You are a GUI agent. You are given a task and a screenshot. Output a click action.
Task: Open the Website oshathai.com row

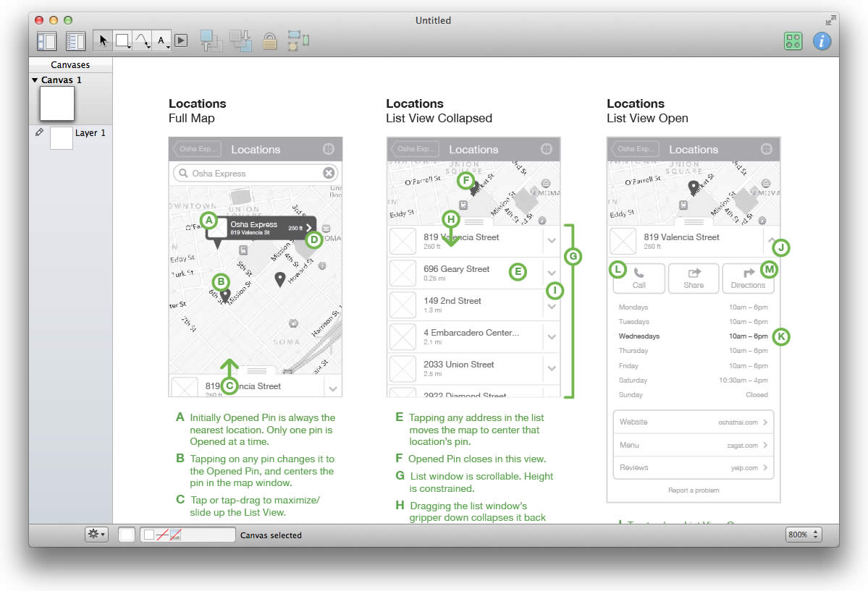click(x=693, y=422)
